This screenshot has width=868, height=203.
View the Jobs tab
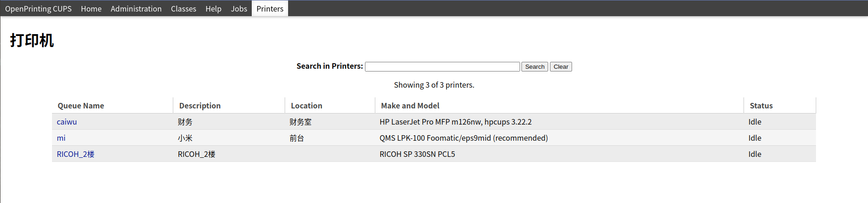[239, 9]
